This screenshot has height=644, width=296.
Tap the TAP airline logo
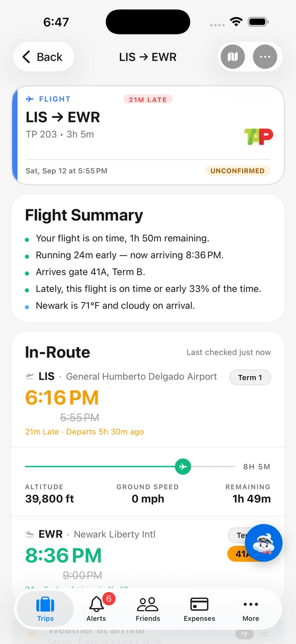click(x=259, y=136)
